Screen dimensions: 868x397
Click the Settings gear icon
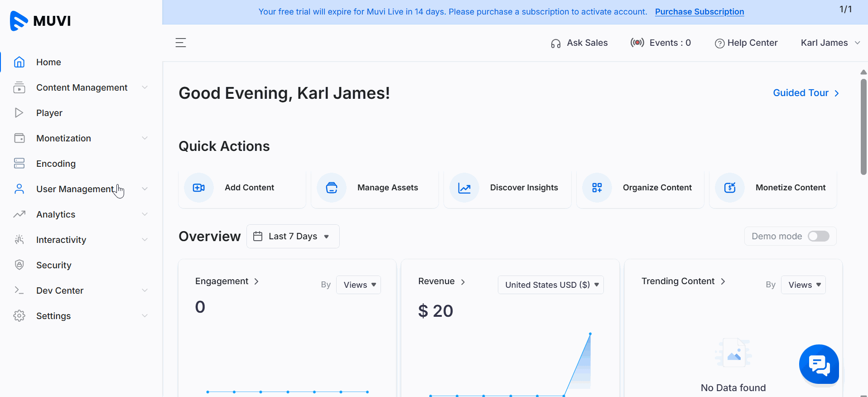coord(19,316)
